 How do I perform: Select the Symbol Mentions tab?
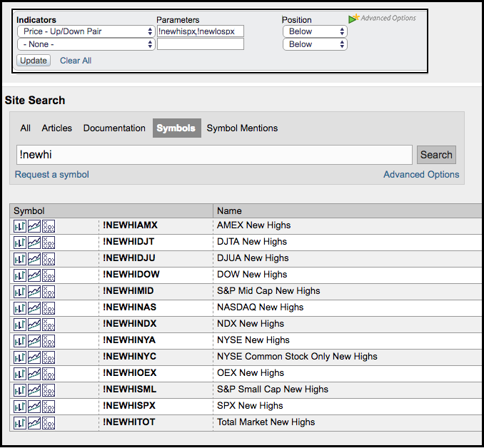(242, 128)
